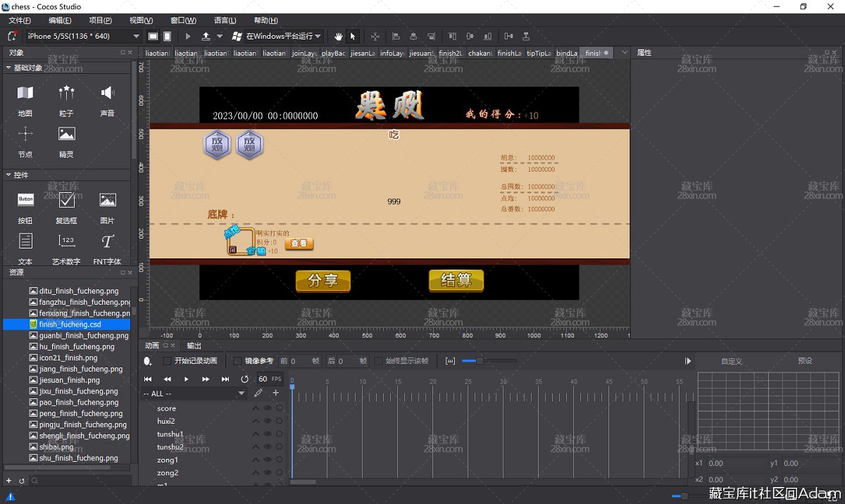Image resolution: width=845 pixels, height=504 pixels.
Task: Click the run project play icon
Action: pyautogui.click(x=188, y=36)
